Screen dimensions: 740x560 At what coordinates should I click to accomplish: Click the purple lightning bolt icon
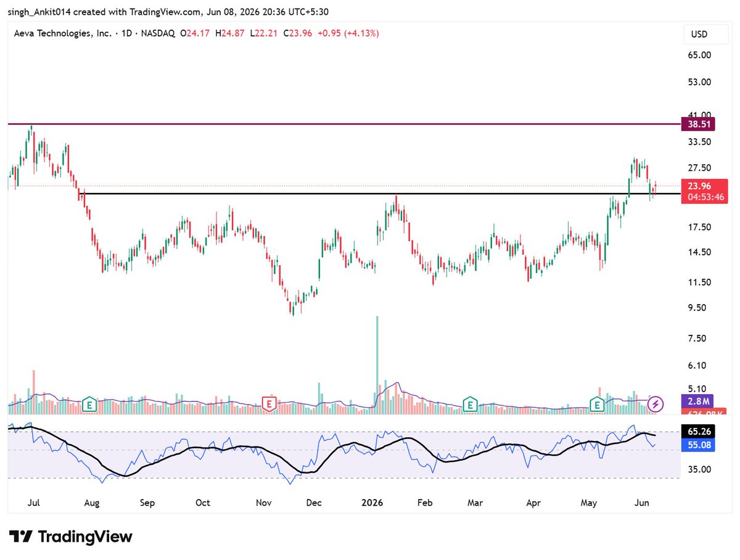click(x=656, y=405)
